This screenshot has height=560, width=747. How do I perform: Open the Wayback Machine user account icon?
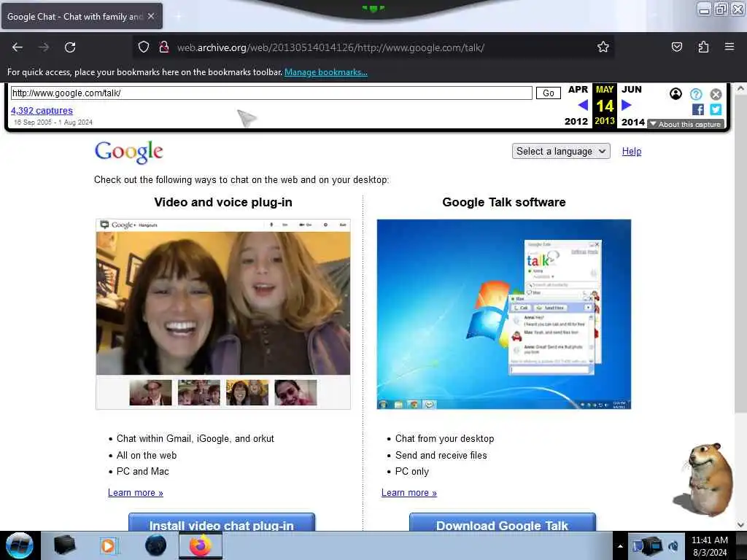tap(676, 94)
